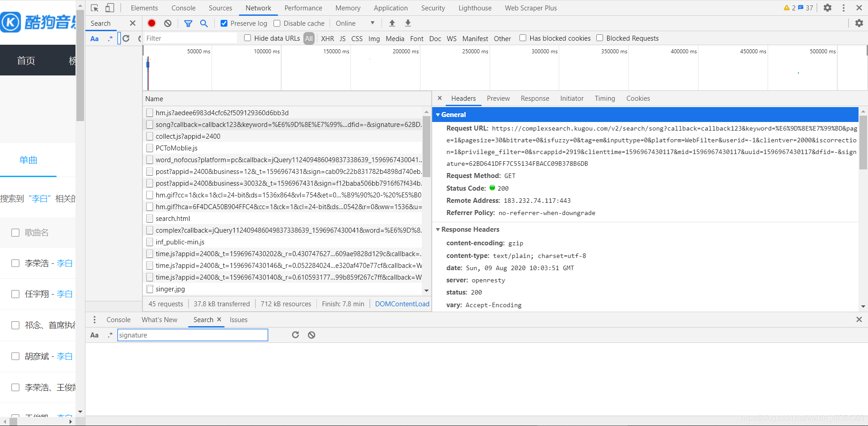The image size is (868, 426).
Task: Filter requests by WS type
Action: click(x=452, y=38)
